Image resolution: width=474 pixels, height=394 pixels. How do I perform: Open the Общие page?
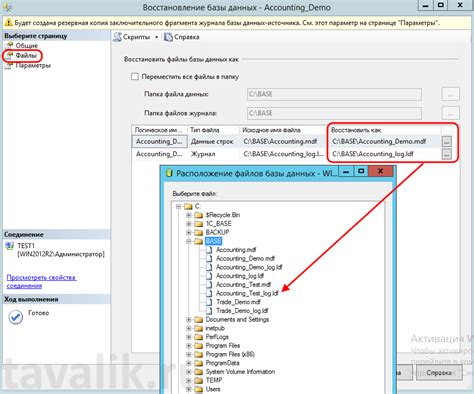26,45
